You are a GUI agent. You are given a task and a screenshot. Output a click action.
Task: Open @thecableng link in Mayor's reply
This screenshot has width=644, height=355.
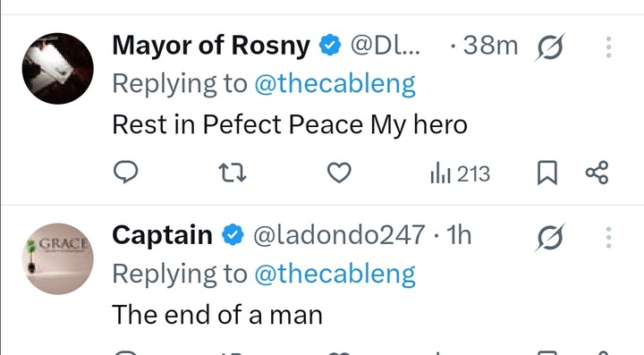335,84
